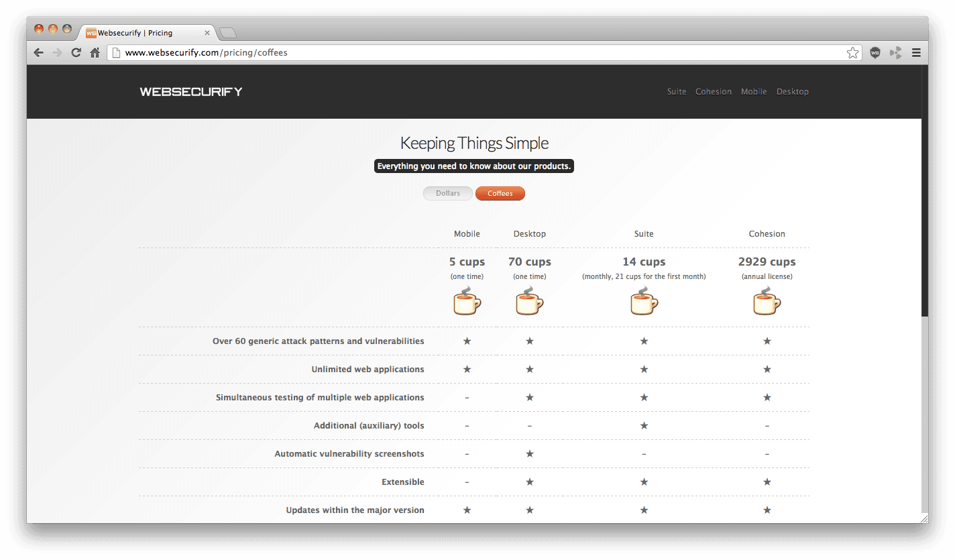
Task: Click "Additional (auxiliary) tools" feature text
Action: point(369,426)
